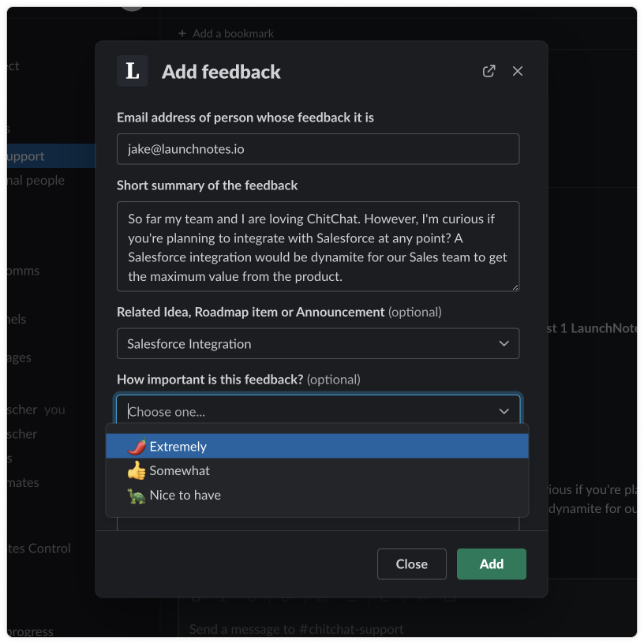
Task: Open the Salesforce Integration dropdown
Action: click(x=318, y=343)
